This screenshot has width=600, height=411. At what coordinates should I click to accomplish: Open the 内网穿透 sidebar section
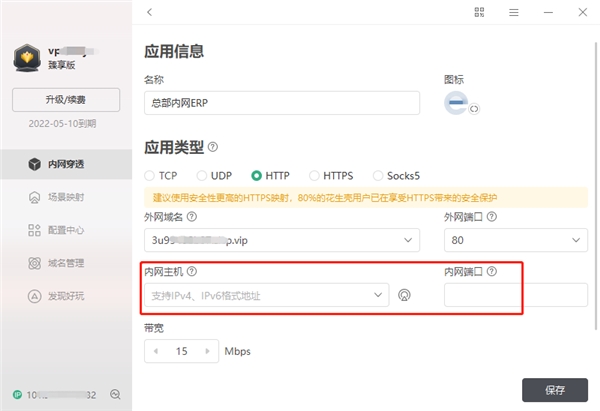(x=66, y=164)
